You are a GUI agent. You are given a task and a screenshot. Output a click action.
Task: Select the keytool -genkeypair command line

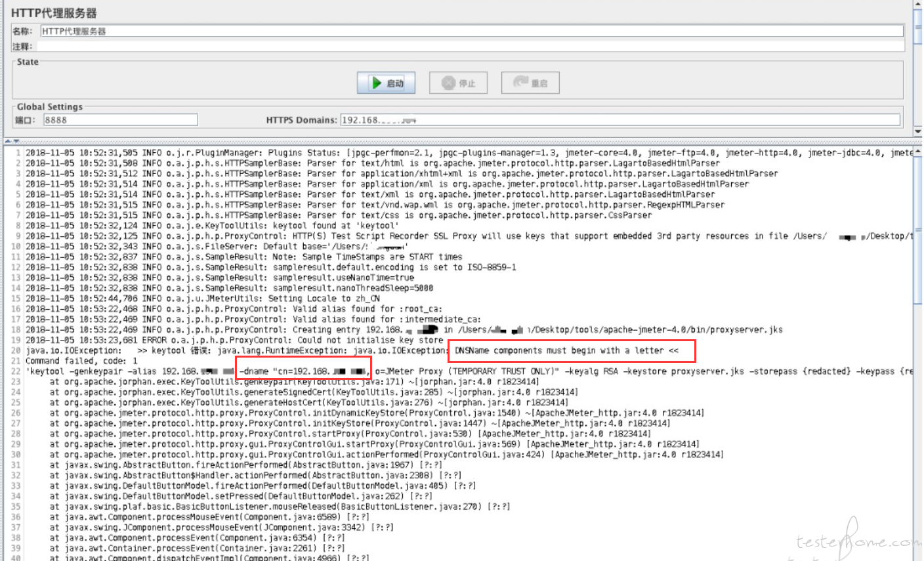click(469, 371)
